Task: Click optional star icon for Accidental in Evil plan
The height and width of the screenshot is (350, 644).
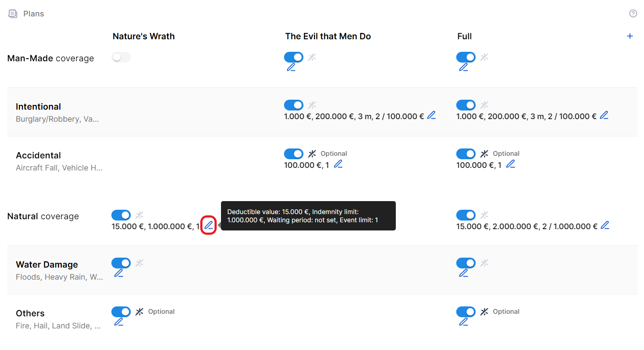Action: [312, 154]
